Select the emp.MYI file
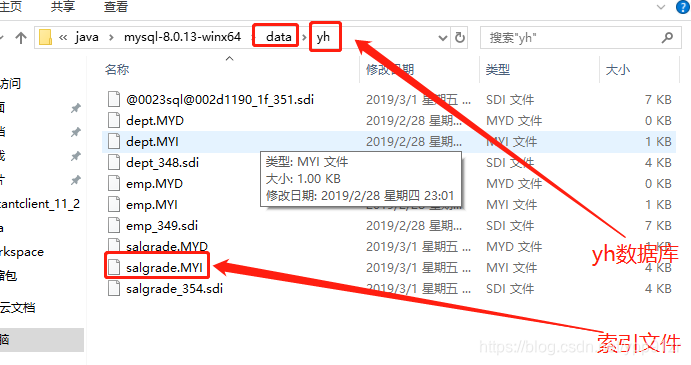 point(152,205)
